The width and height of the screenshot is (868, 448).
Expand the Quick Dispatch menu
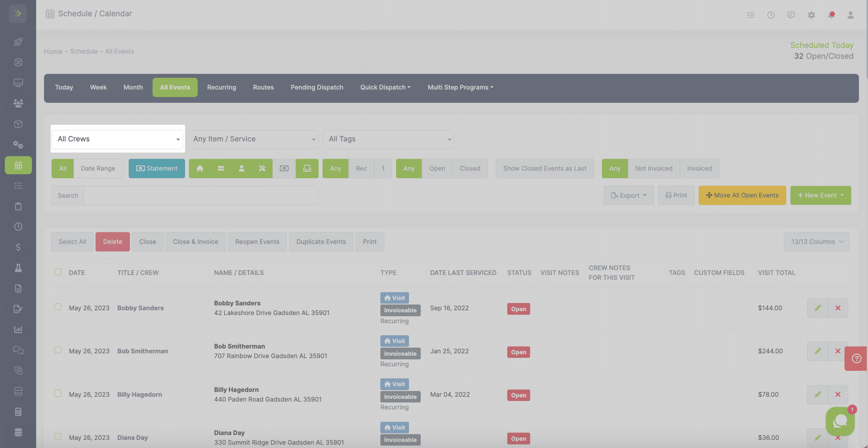385,87
